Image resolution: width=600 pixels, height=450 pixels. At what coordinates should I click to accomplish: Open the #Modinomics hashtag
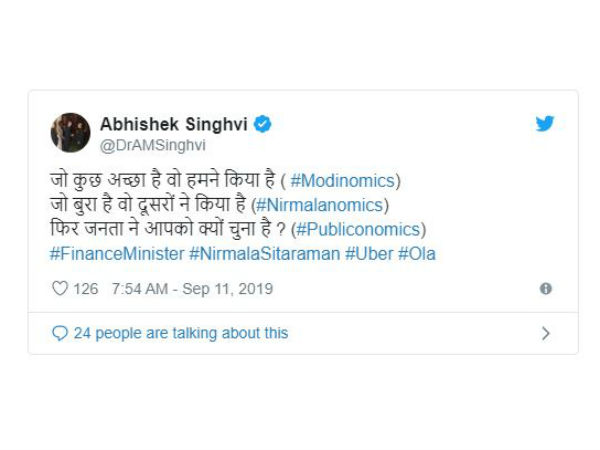point(342,181)
